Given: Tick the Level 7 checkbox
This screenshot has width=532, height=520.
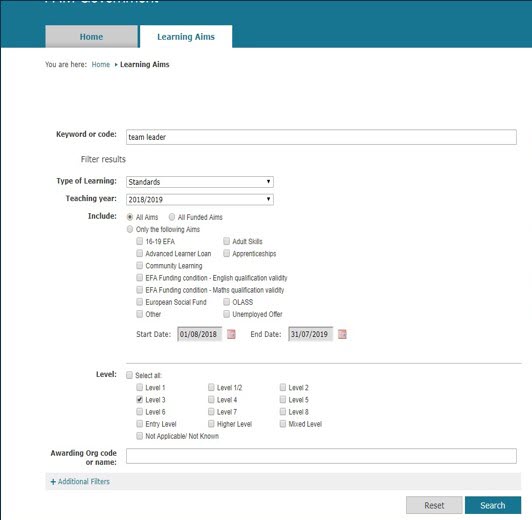Looking at the screenshot, I should pyautogui.click(x=211, y=411).
